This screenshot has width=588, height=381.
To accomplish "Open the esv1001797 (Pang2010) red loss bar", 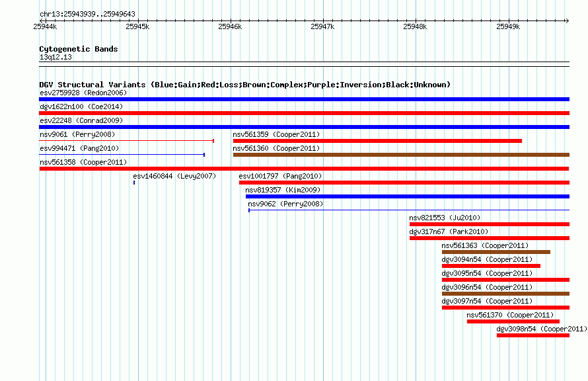I will pyautogui.click(x=404, y=183).
